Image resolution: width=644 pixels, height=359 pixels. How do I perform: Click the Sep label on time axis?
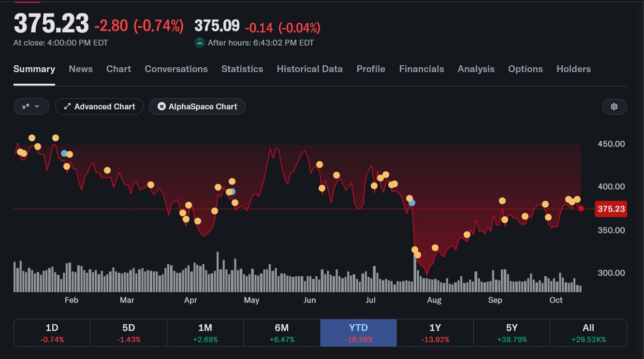click(495, 300)
